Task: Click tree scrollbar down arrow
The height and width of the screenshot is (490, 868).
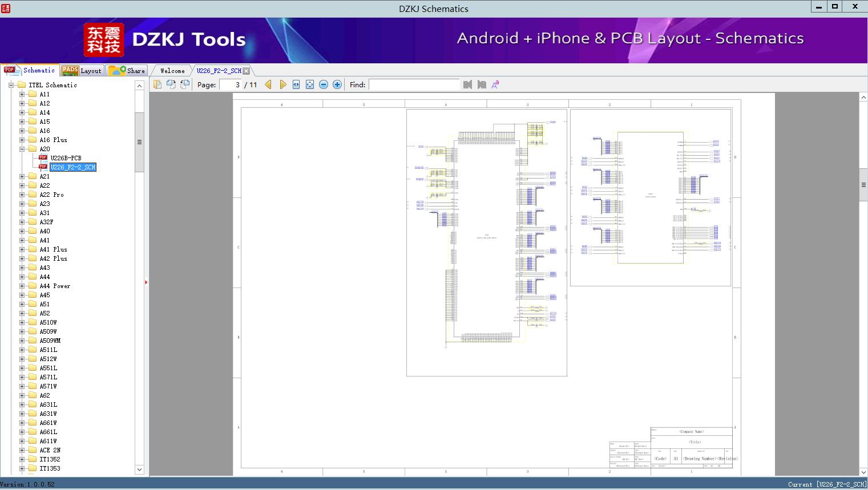Action: click(139, 469)
